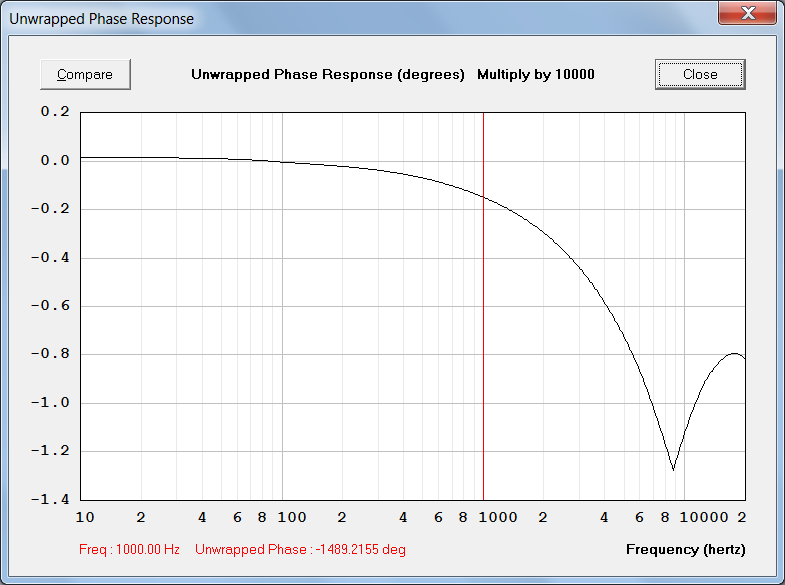This screenshot has width=785, height=585.
Task: Click the Unwrapped Phase -1489.2155 deg readout
Action: coord(300,549)
